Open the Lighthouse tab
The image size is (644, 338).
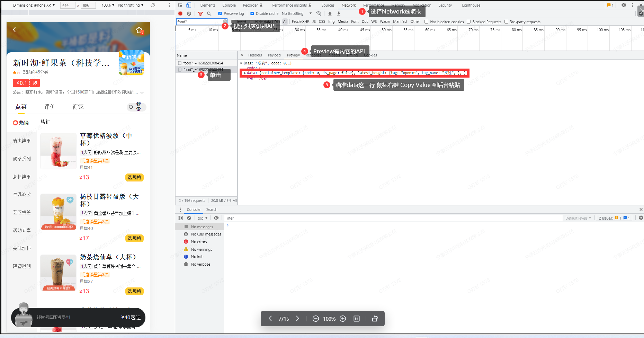coord(471,5)
